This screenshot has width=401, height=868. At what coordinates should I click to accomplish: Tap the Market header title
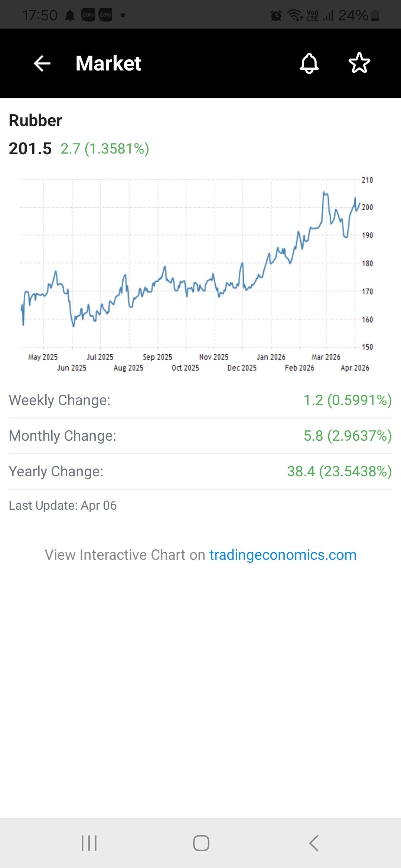click(108, 63)
